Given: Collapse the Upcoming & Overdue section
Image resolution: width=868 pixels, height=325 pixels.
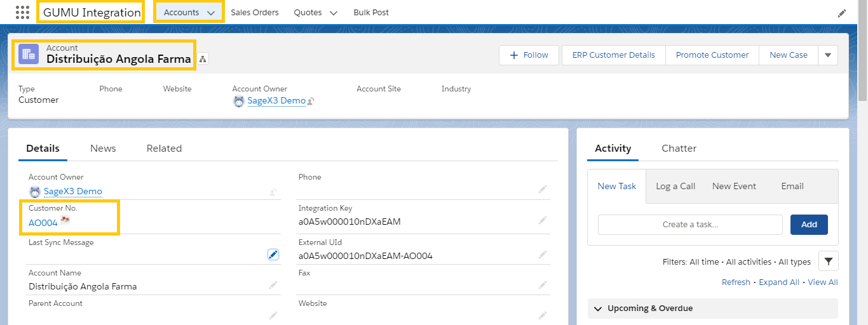Looking at the screenshot, I should coord(597,308).
